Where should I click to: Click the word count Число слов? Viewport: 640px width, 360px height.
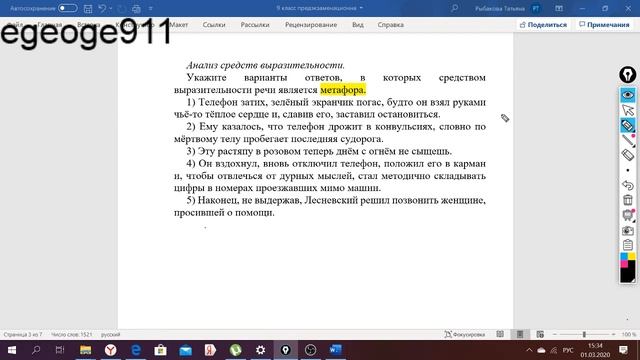click(71, 335)
